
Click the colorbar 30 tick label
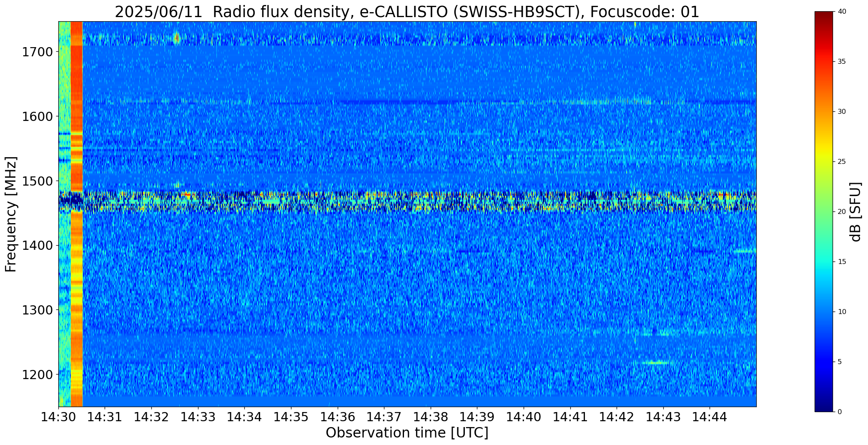[842, 112]
